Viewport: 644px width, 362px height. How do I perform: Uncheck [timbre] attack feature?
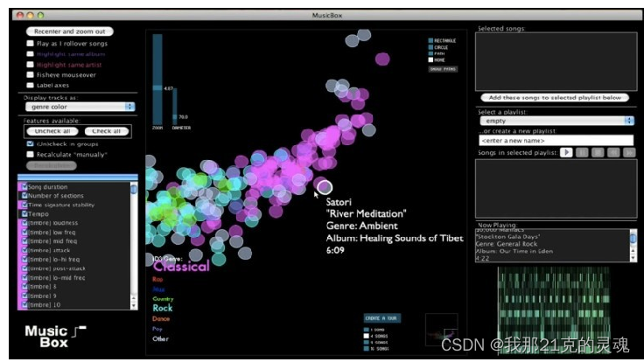click(24, 250)
